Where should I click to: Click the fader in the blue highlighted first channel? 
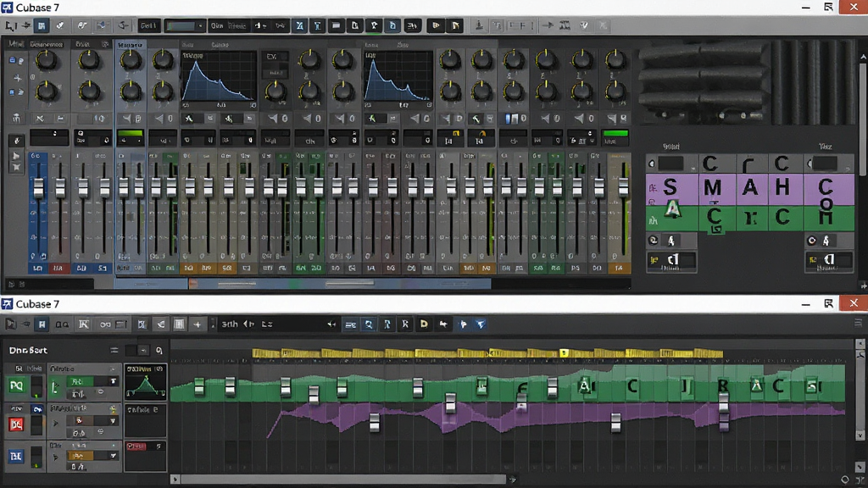point(38,188)
